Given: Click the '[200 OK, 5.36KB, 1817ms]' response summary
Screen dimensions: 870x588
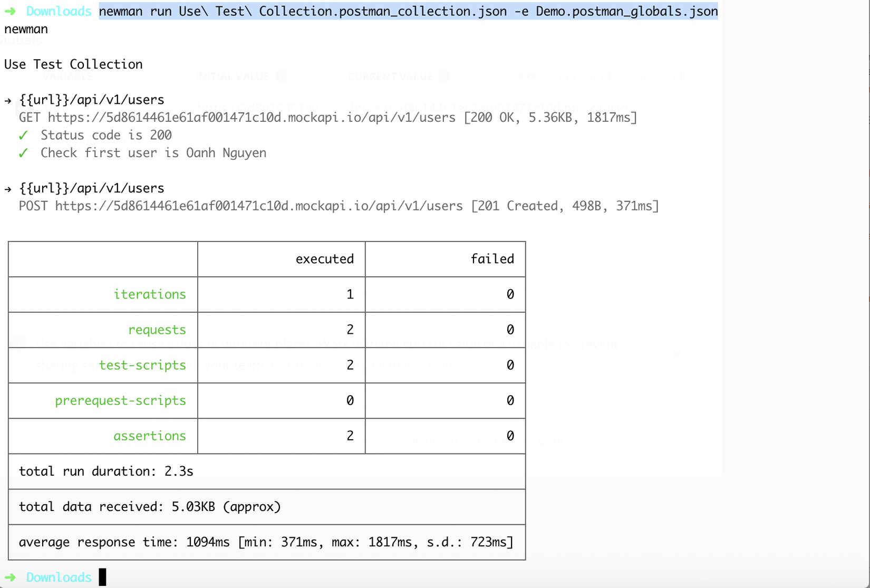Looking at the screenshot, I should pos(550,118).
